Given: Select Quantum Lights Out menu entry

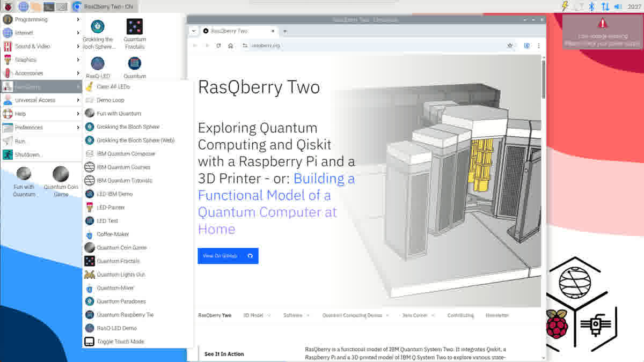Looking at the screenshot, I should pos(138,274).
